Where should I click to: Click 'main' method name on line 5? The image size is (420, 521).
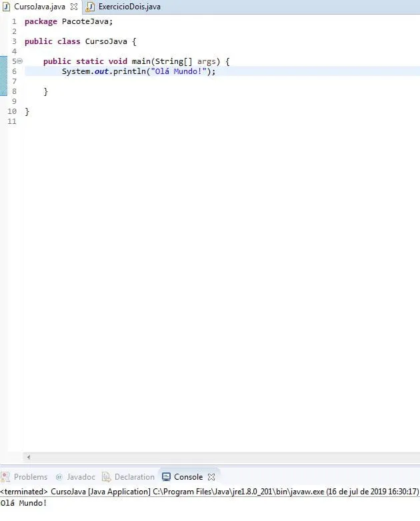pos(141,61)
